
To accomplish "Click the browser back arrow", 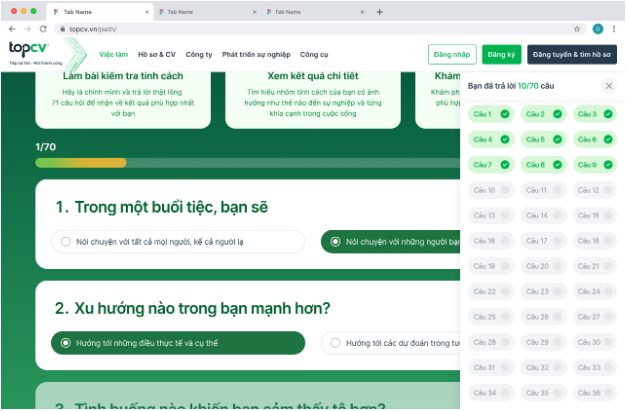I will [12, 29].
